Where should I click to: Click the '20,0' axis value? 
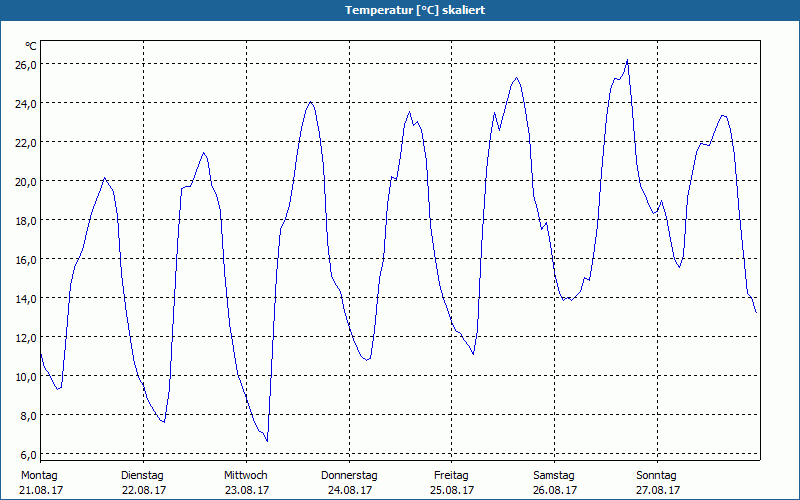[28, 182]
